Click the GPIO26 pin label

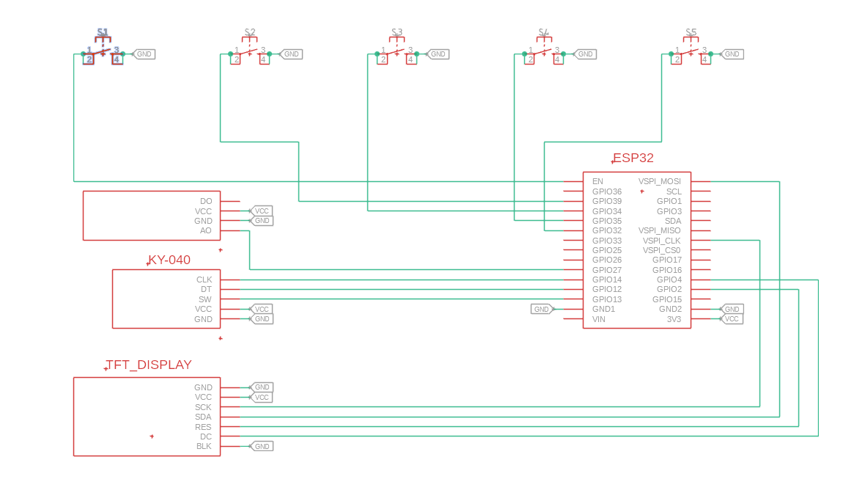pyautogui.click(x=607, y=260)
